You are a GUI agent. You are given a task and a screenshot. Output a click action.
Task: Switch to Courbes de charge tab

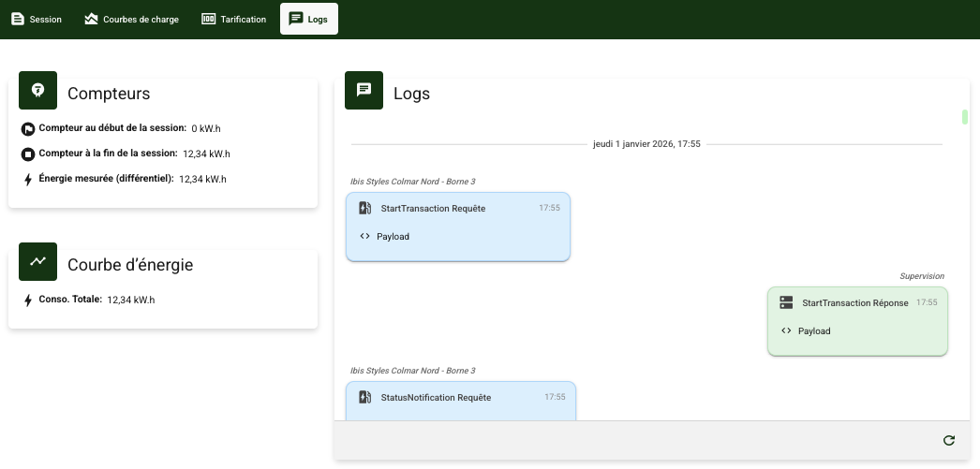click(132, 19)
